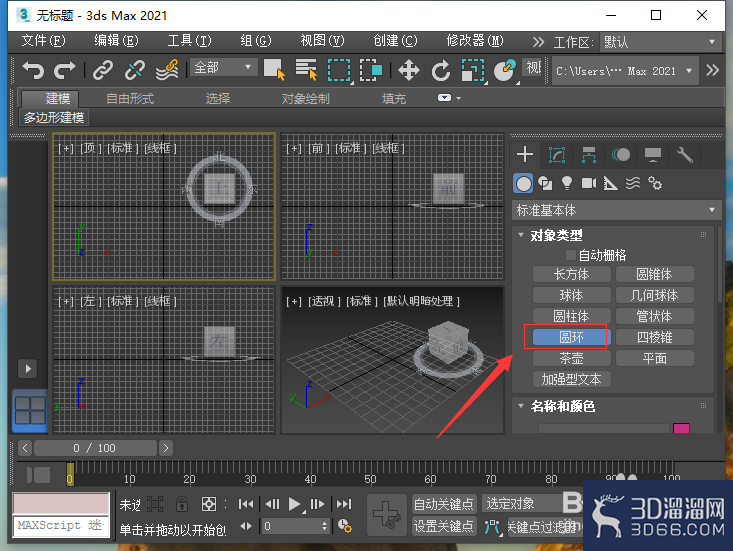Switch to the Hierarchy panel tab
733x551 pixels.
pyautogui.click(x=589, y=155)
